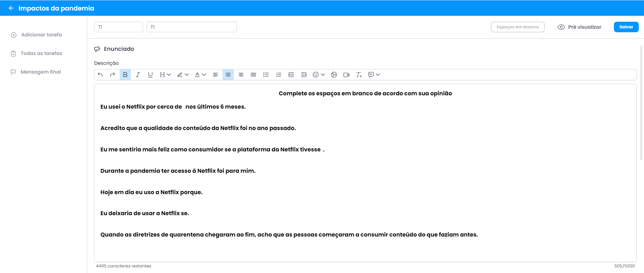Align text to the left
The width and height of the screenshot is (644, 273).
pyautogui.click(x=216, y=75)
